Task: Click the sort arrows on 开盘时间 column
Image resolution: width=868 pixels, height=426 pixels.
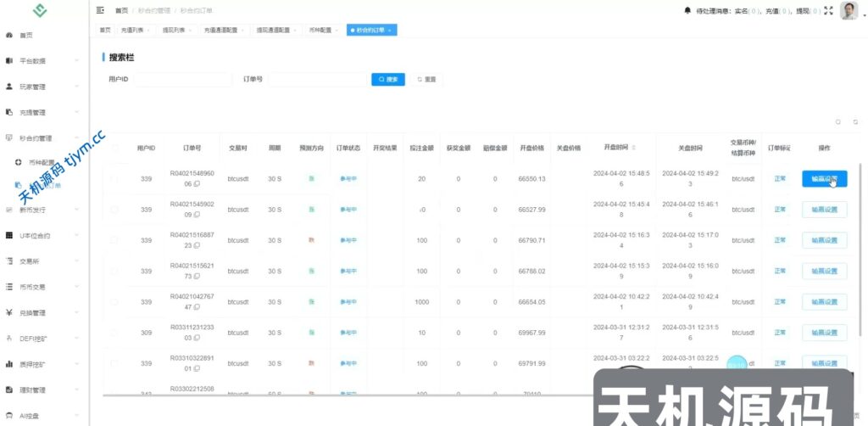Action: (x=632, y=147)
